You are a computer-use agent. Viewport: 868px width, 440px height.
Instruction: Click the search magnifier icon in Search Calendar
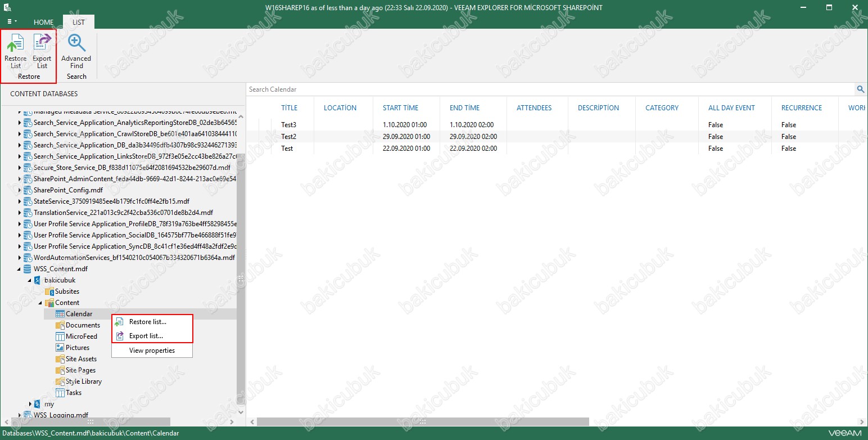860,89
